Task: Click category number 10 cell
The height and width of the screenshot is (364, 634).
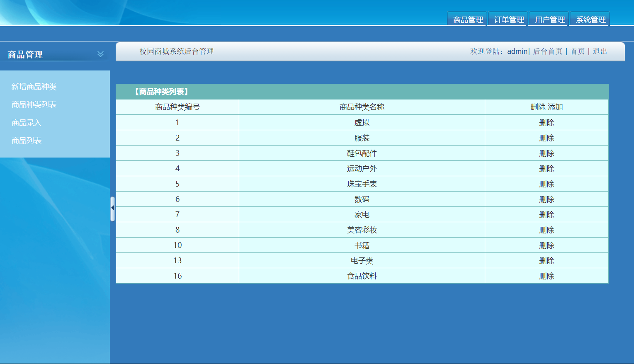Action: pyautogui.click(x=177, y=245)
